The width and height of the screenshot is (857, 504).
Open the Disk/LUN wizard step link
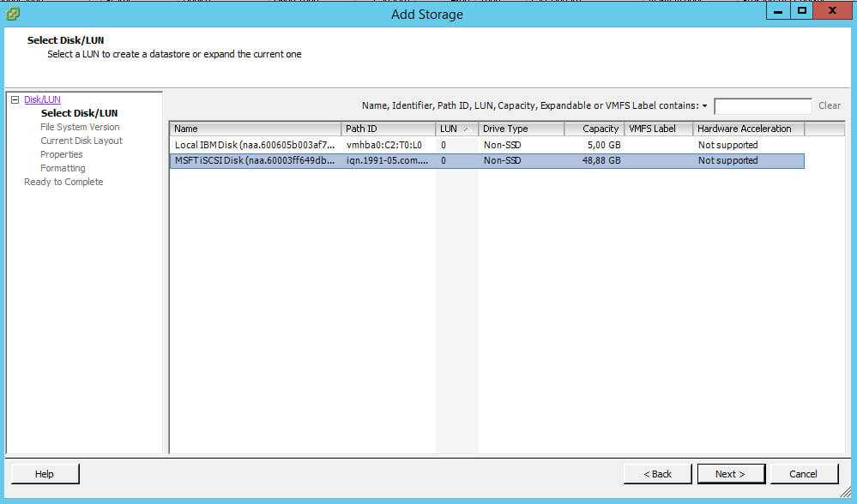42,99
